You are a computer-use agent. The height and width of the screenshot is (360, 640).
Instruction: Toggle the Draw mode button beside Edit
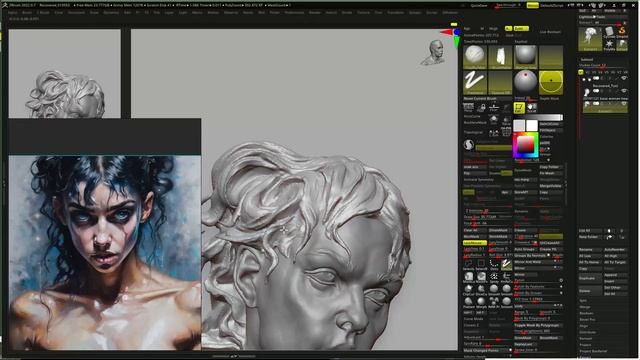click(x=531, y=108)
